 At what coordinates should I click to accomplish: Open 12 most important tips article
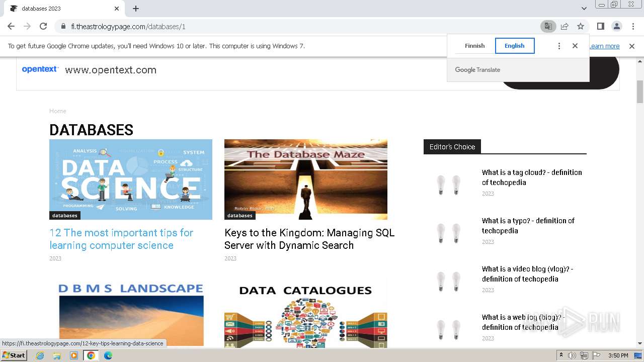[121, 239]
